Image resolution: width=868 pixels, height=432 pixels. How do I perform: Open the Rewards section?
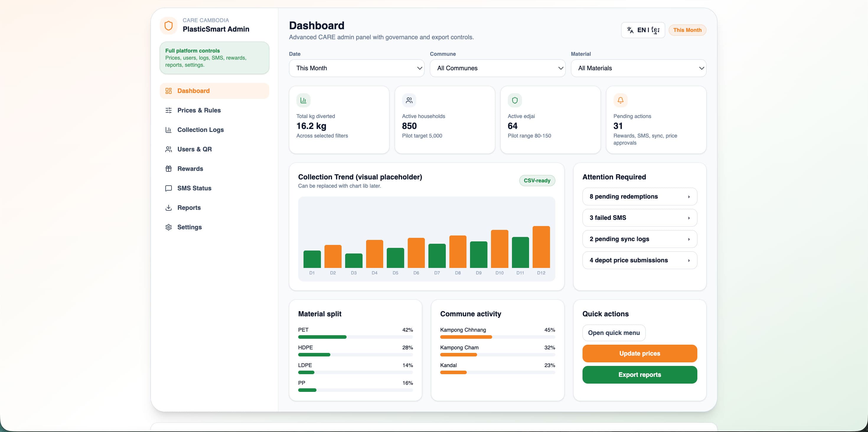pyautogui.click(x=214, y=169)
